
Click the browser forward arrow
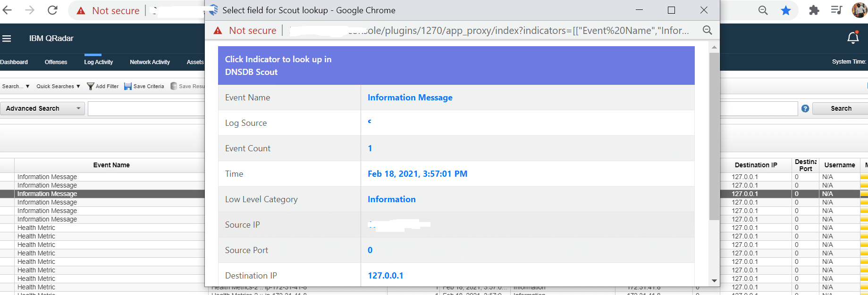click(x=30, y=10)
